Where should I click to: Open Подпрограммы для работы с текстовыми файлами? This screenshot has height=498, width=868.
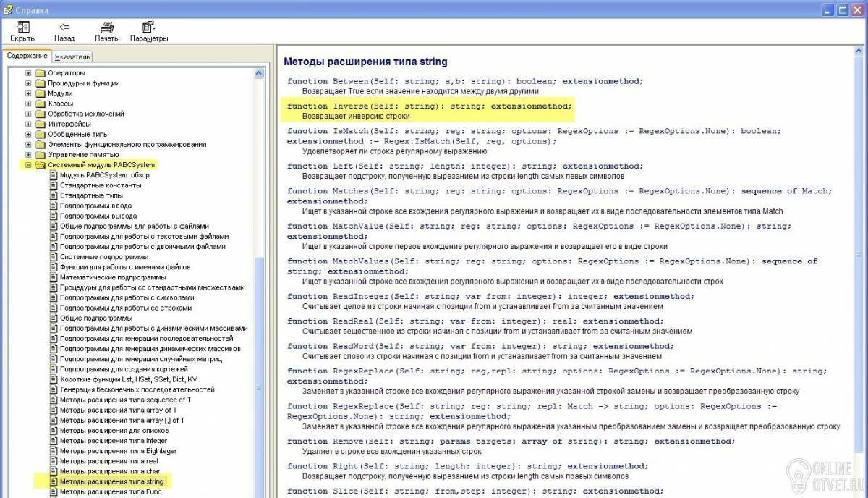coord(144,236)
